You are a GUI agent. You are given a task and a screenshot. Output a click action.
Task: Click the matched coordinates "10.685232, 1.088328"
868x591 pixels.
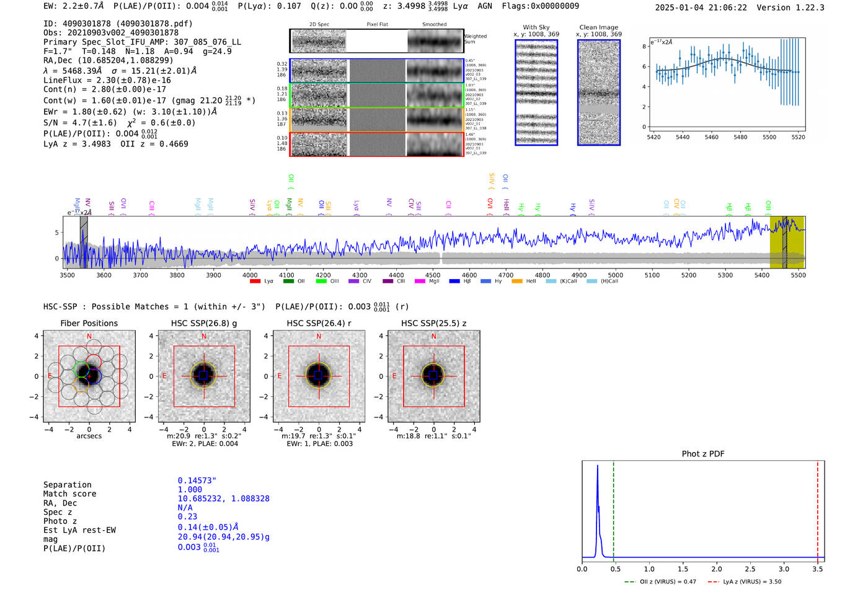pos(224,499)
